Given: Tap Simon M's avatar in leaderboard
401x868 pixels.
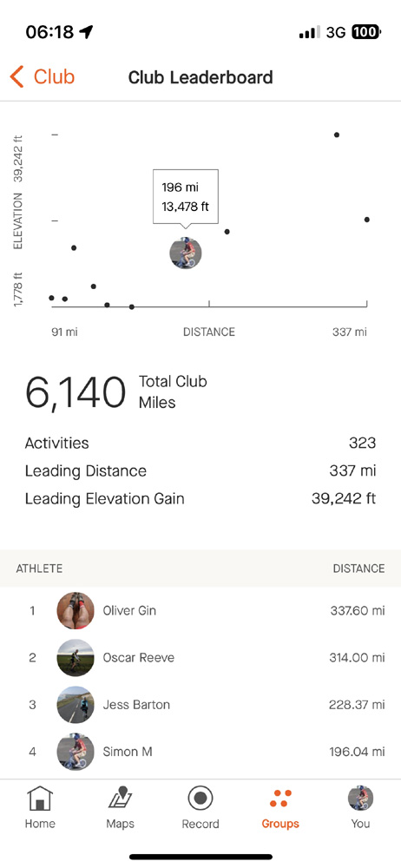Looking at the screenshot, I should [x=76, y=752].
